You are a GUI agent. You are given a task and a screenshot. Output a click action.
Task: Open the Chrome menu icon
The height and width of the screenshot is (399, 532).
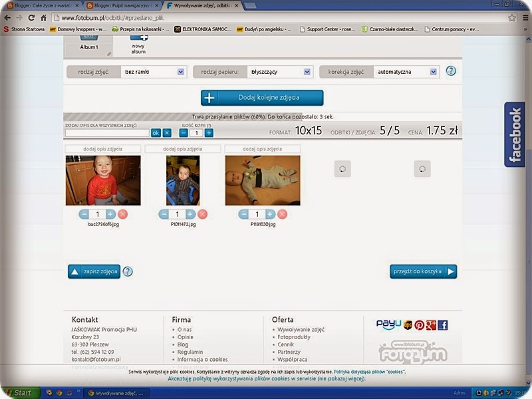(x=525, y=18)
